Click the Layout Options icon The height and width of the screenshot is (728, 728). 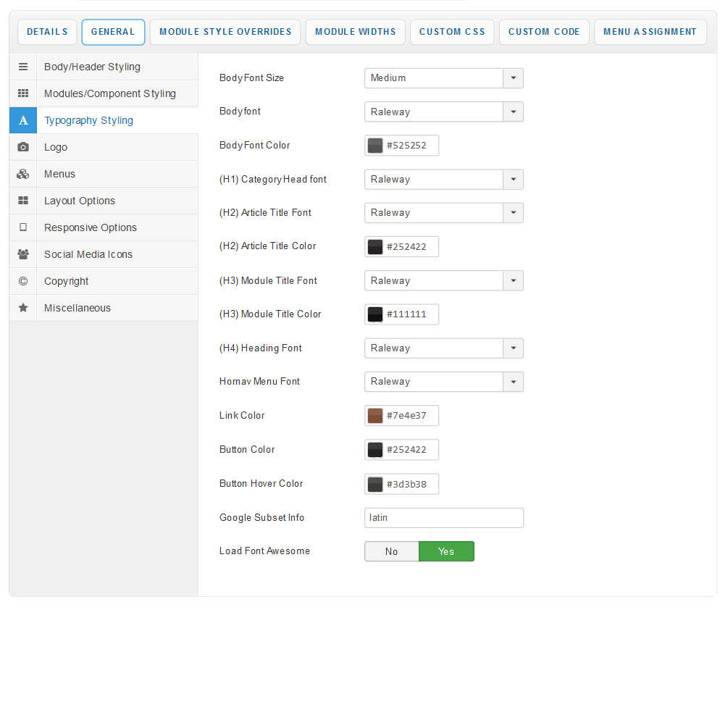coord(23,201)
